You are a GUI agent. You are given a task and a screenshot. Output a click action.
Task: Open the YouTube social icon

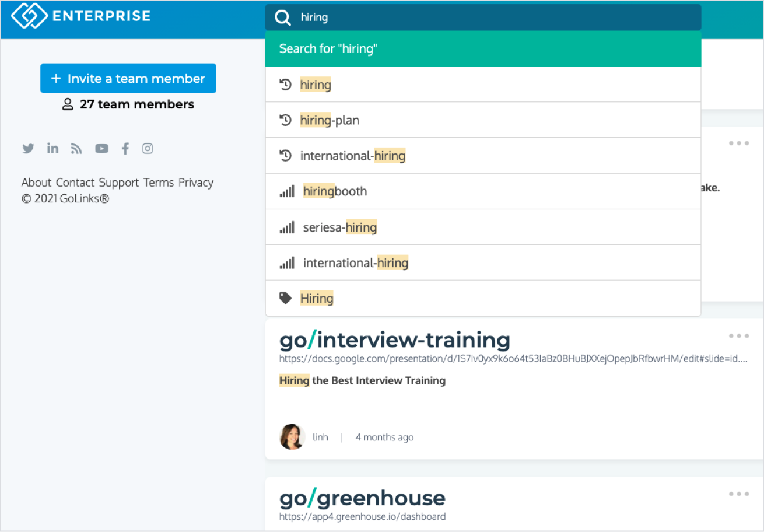pos(102,149)
